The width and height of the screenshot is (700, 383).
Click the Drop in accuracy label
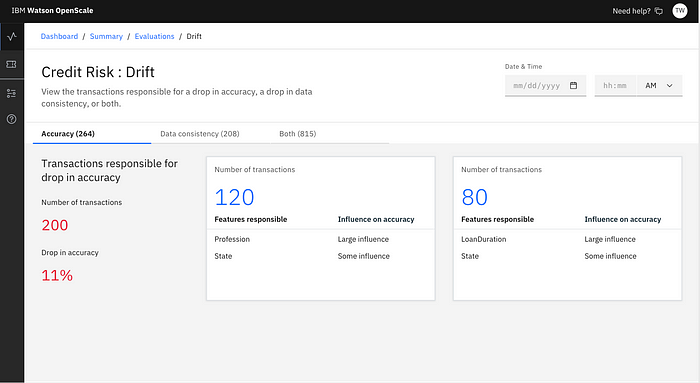click(x=70, y=253)
